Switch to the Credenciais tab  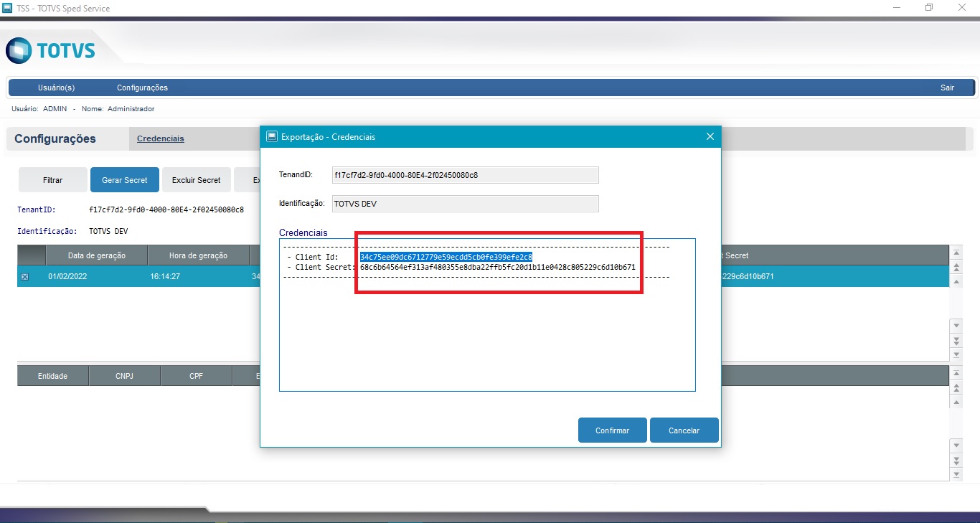(x=161, y=138)
